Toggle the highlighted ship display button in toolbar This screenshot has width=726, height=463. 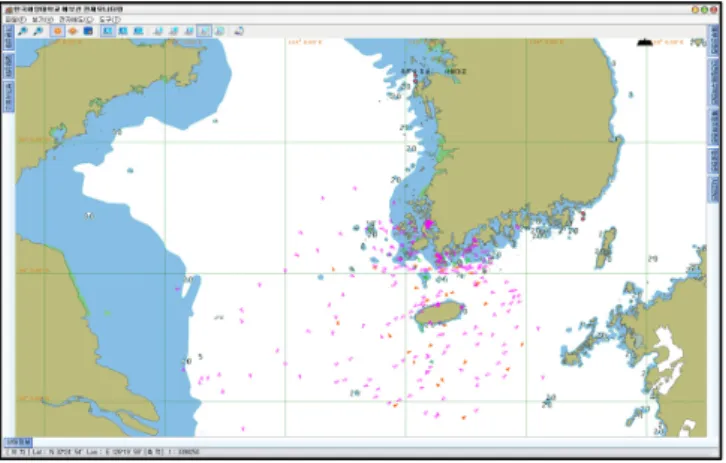tap(204, 31)
